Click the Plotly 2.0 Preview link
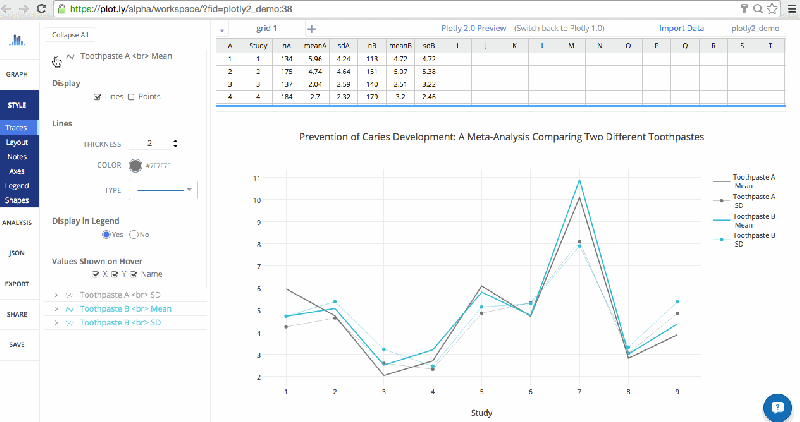 pyautogui.click(x=473, y=28)
